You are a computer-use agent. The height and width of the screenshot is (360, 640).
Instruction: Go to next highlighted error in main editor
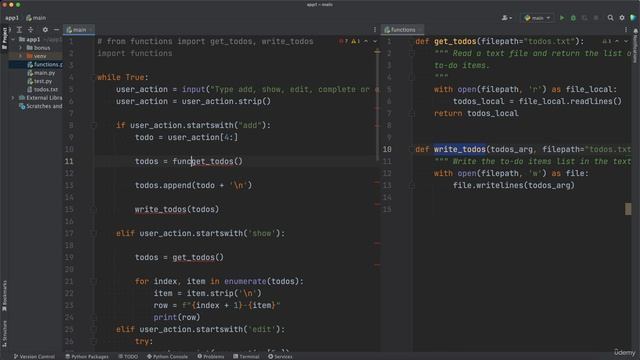pos(375,42)
